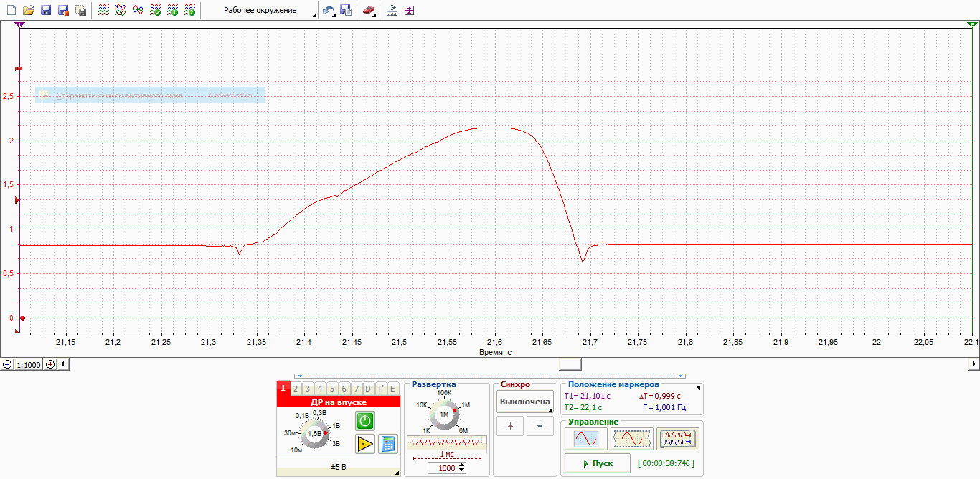Click the purple vertical fit icon in the toolbar

click(x=410, y=11)
